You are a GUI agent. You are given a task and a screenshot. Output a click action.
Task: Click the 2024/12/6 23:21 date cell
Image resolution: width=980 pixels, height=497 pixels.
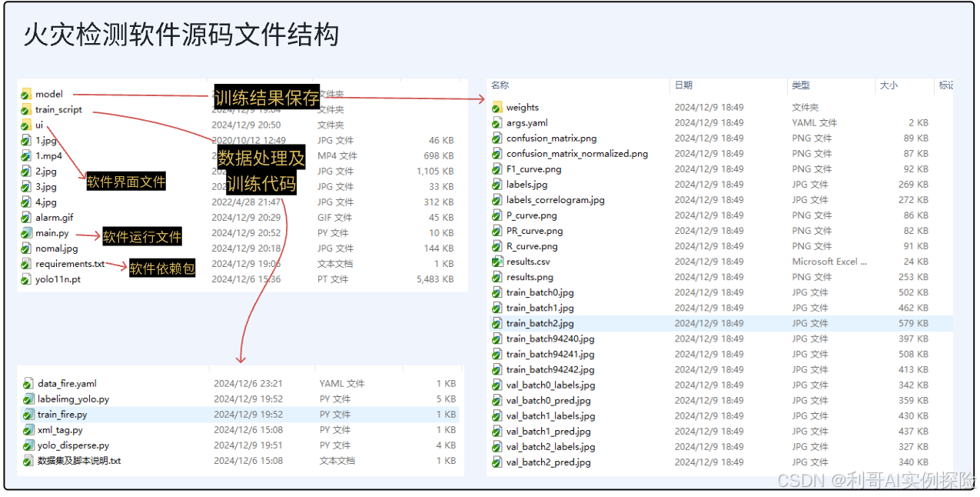pos(248,384)
